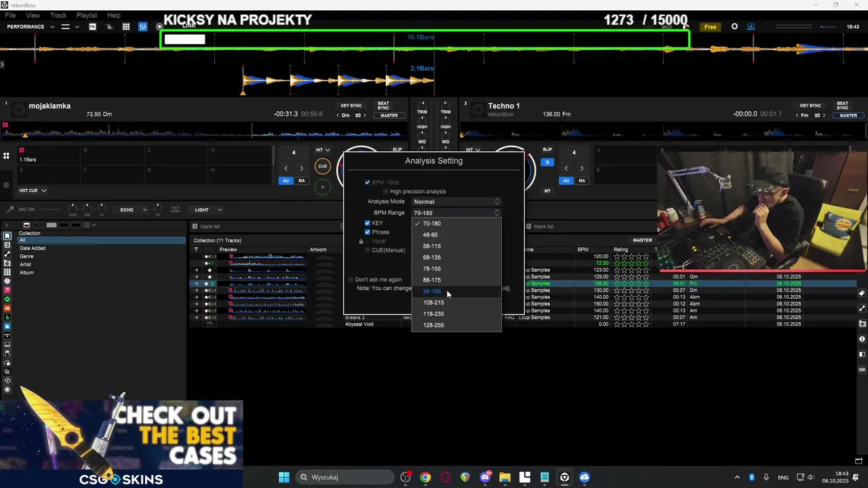This screenshot has width=868, height=488.
Task: Open the Spotify icon in sidebar
Action: [x=7, y=299]
